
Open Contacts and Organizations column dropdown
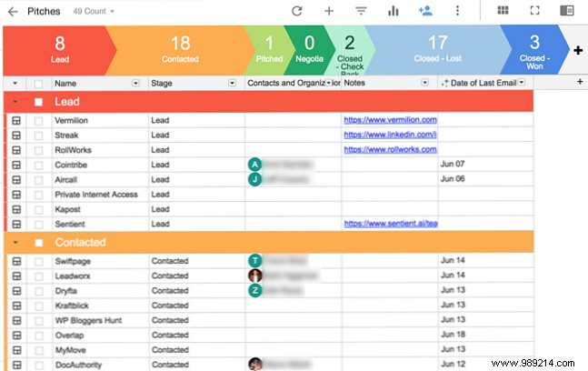pyautogui.click(x=328, y=83)
